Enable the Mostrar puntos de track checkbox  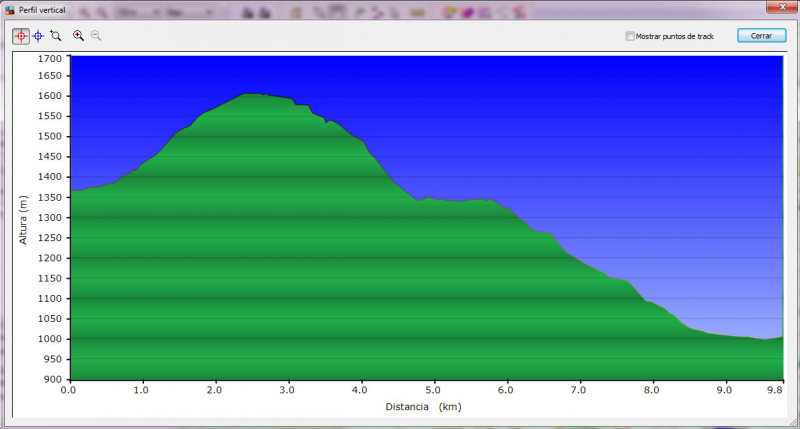[629, 36]
